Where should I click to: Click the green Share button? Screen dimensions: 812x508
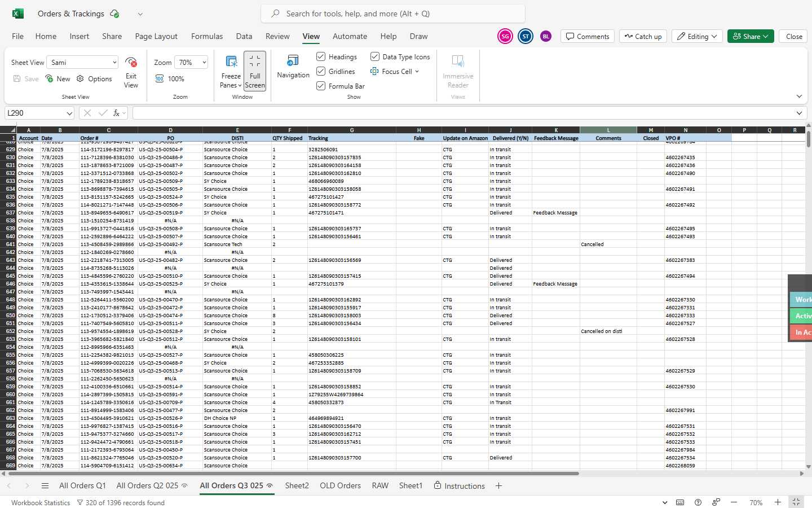coord(751,36)
